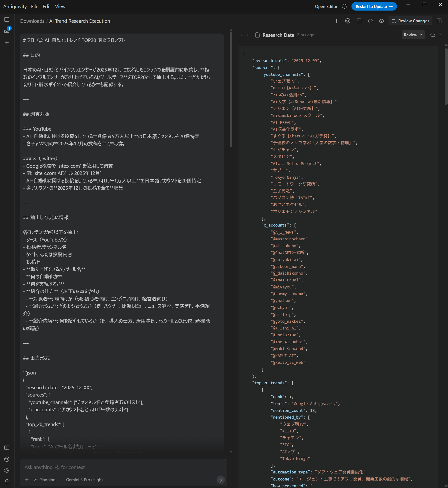Open the Planning mode selector
This screenshot has height=488, width=448.
click(45, 480)
